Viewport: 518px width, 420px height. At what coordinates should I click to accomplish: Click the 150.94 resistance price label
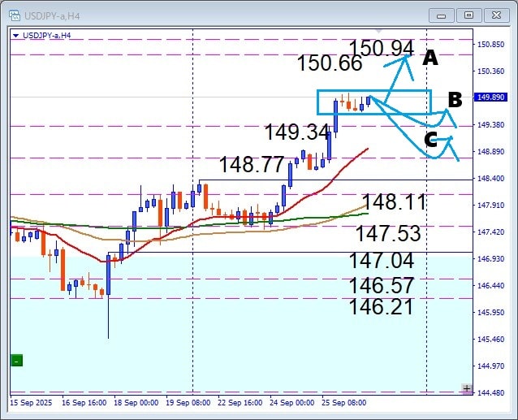tap(382, 49)
